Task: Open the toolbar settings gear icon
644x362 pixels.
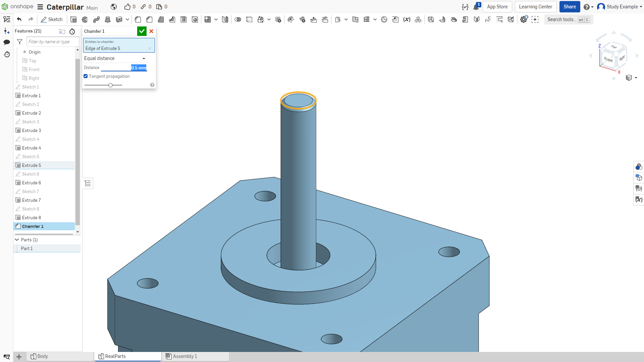Action: 524,19
